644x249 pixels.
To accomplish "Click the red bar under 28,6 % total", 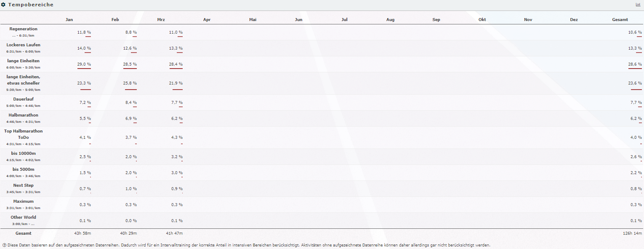I will [x=635, y=69].
